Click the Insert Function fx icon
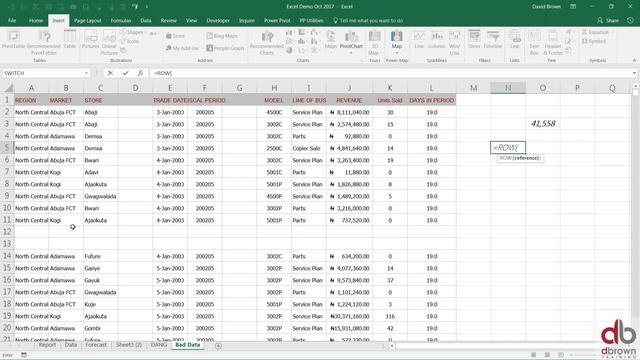The image size is (640, 360). pyautogui.click(x=140, y=73)
